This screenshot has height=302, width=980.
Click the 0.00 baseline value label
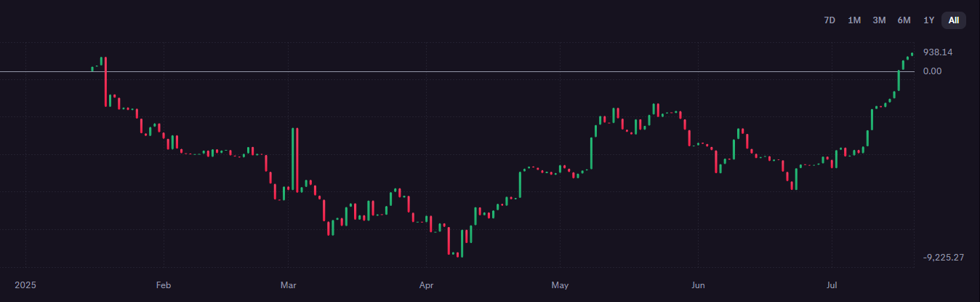click(x=932, y=71)
